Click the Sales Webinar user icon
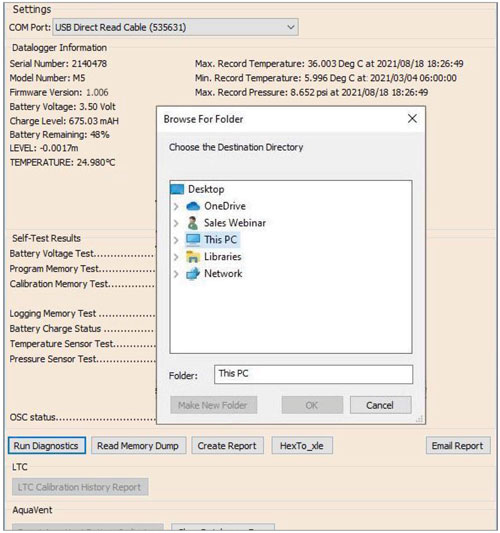The width and height of the screenshot is (500, 533). pos(193,223)
